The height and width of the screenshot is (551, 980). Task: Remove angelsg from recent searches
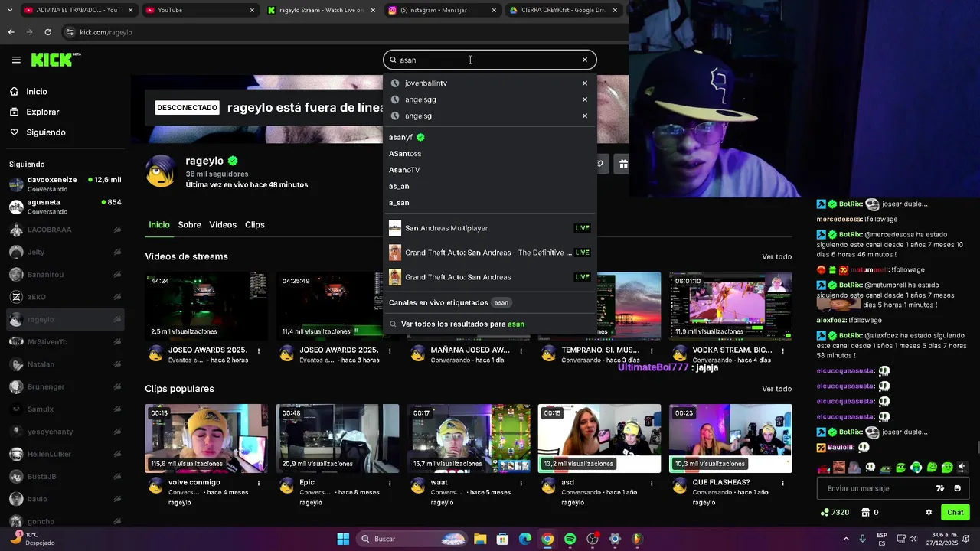(x=585, y=116)
